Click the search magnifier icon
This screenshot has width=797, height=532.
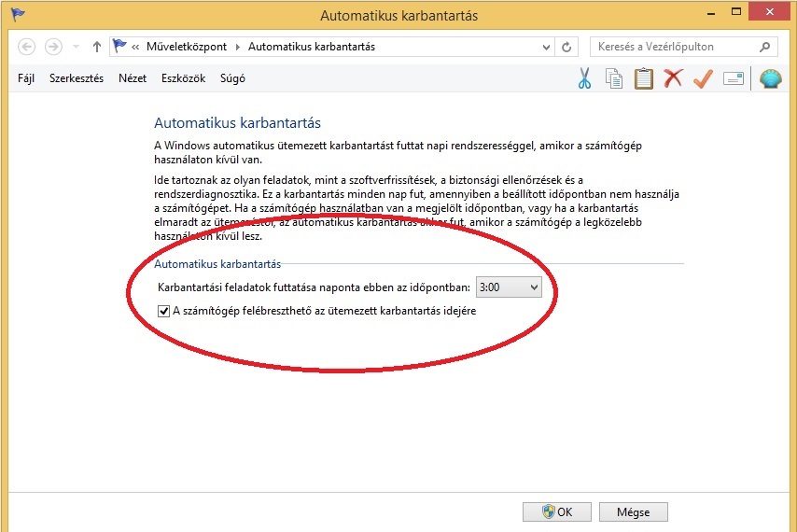(x=764, y=47)
